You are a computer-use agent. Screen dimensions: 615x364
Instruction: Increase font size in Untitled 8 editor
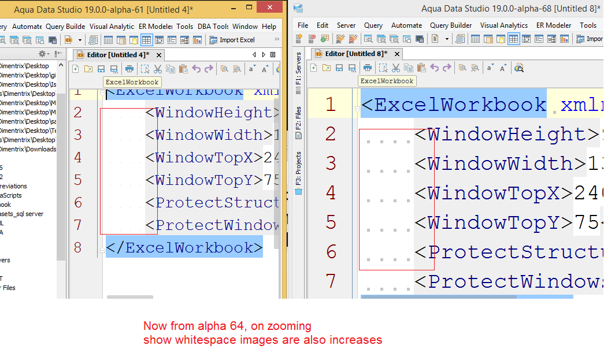pyautogui.click(x=503, y=68)
